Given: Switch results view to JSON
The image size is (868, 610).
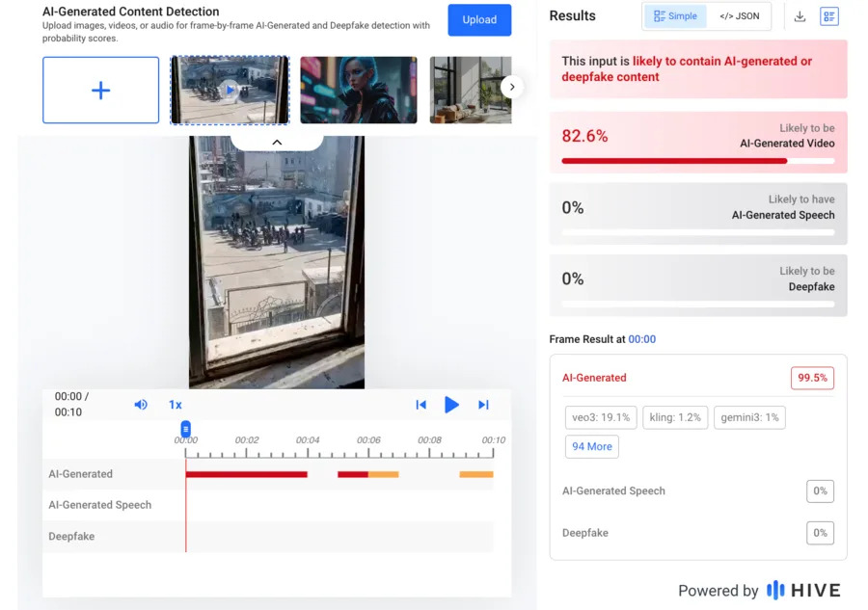Looking at the screenshot, I should click(x=738, y=16).
